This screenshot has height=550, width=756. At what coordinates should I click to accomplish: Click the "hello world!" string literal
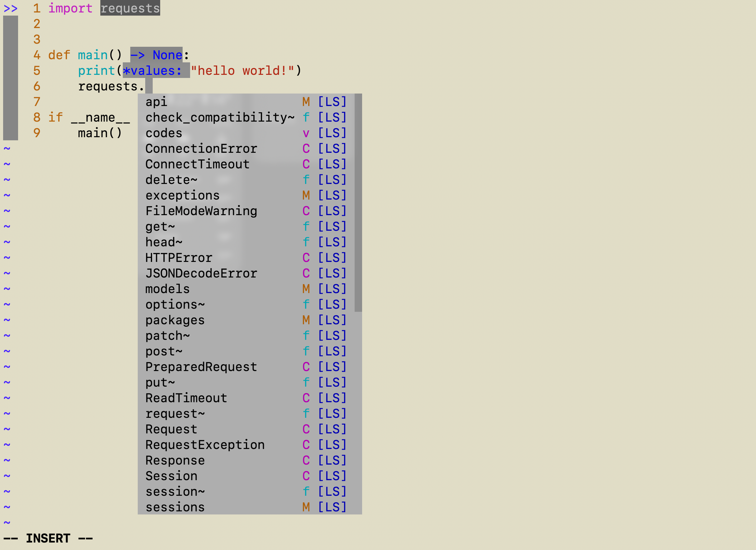(x=242, y=71)
